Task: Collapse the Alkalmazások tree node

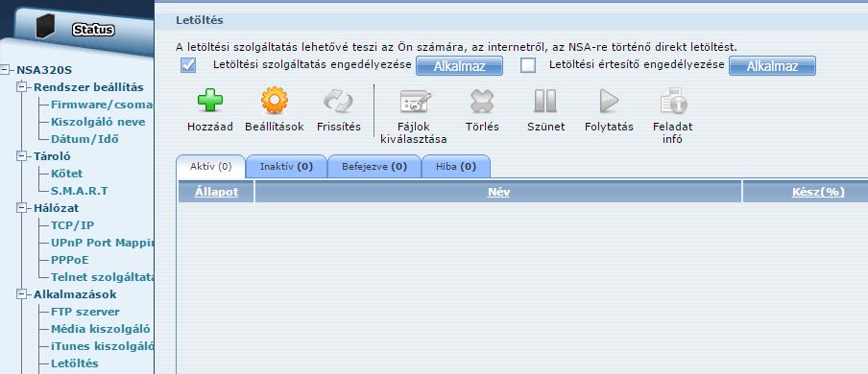Action: click(x=22, y=294)
